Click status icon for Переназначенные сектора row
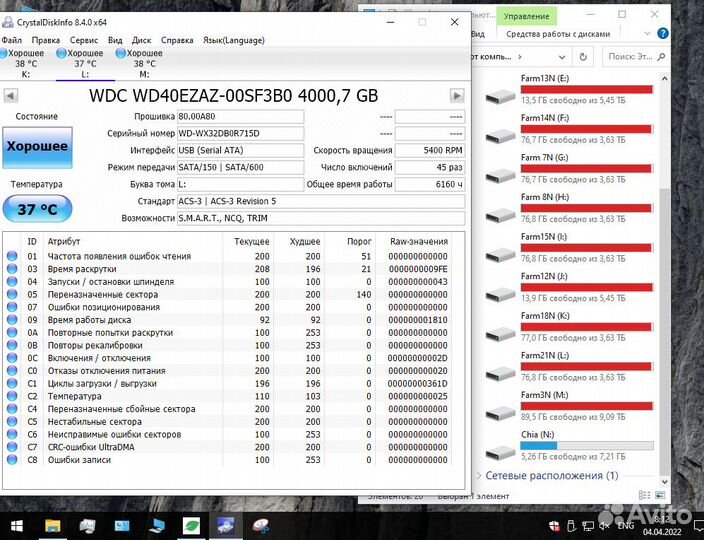Screen dimensions: 704x540 pyautogui.click(x=12, y=294)
